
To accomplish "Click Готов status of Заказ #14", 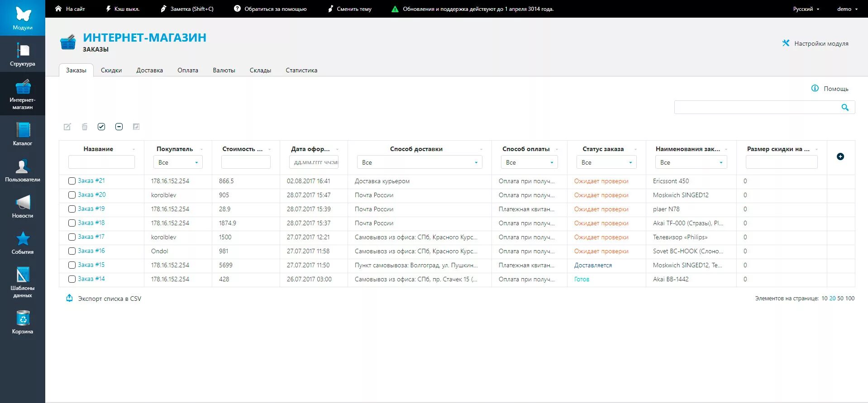I will coord(582,279).
